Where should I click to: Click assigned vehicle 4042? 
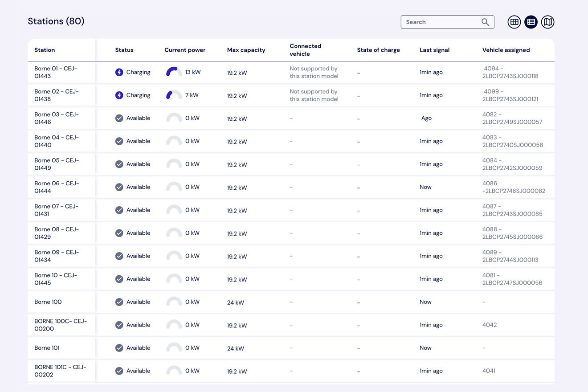pyautogui.click(x=489, y=325)
